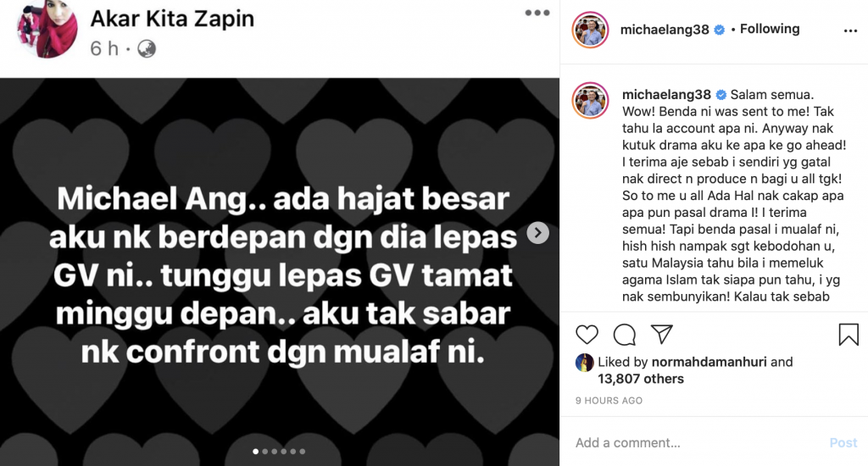The height and width of the screenshot is (466, 868).
Task: Open Instagram post options three-dot menu
Action: pyautogui.click(x=850, y=31)
